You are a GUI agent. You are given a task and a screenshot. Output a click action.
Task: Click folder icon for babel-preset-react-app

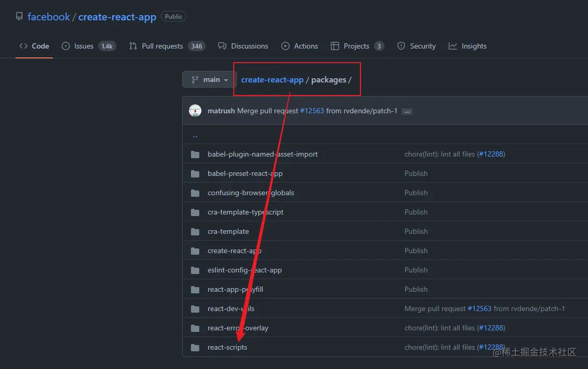tap(195, 174)
